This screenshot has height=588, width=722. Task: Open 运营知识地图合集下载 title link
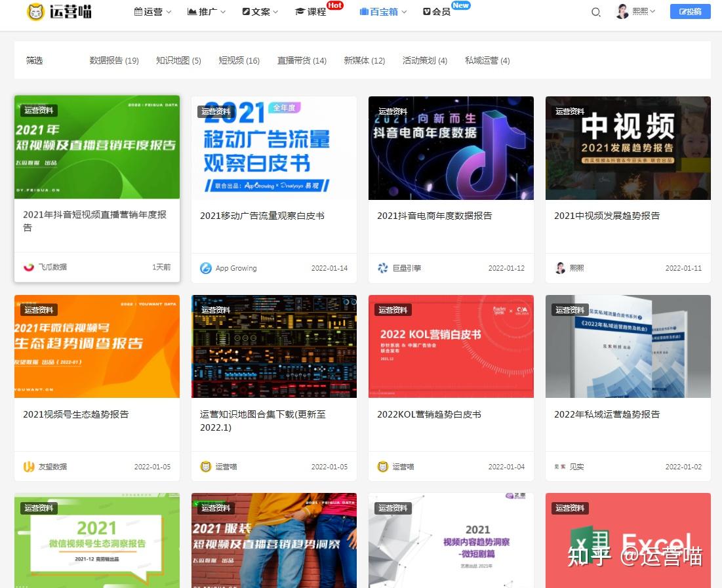pos(263,420)
